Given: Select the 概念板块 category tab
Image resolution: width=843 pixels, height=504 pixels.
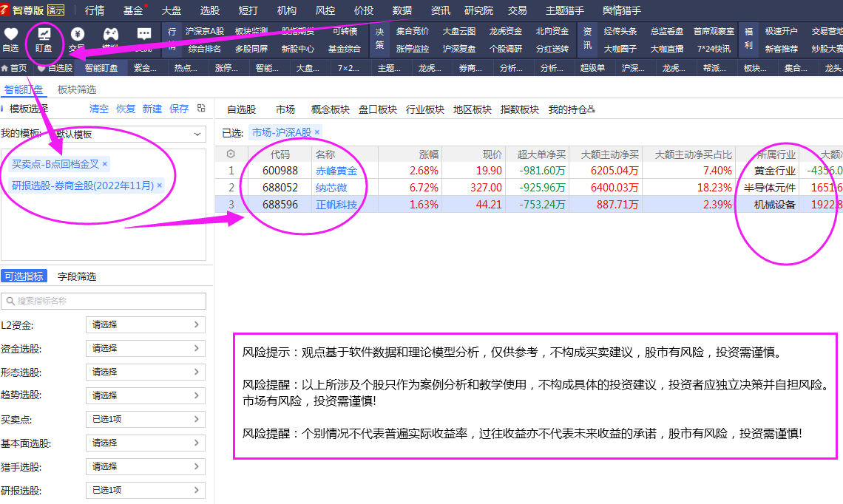Looking at the screenshot, I should coord(330,109).
